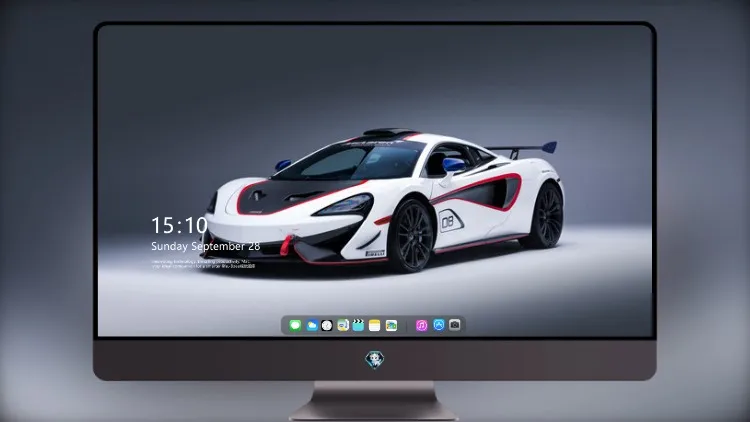Screen dimensions: 750x422
Task: Open the blue App Store icon in dock
Action: [x=439, y=325]
